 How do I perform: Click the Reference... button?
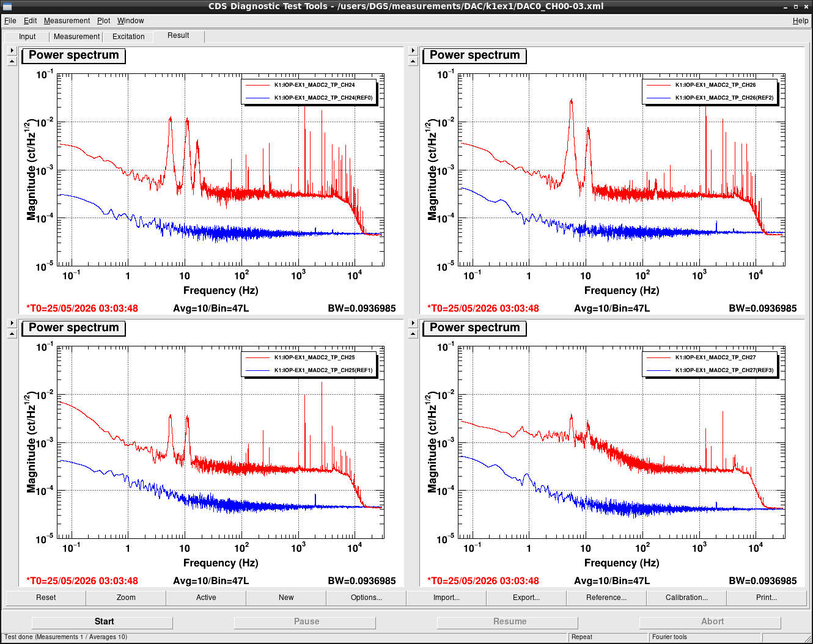[606, 598]
